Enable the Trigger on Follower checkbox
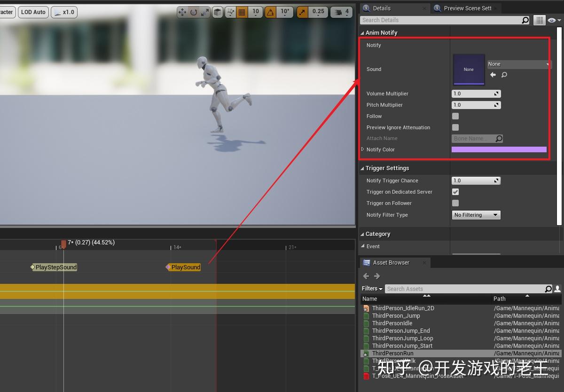This screenshot has height=392, width=564. 455,203
